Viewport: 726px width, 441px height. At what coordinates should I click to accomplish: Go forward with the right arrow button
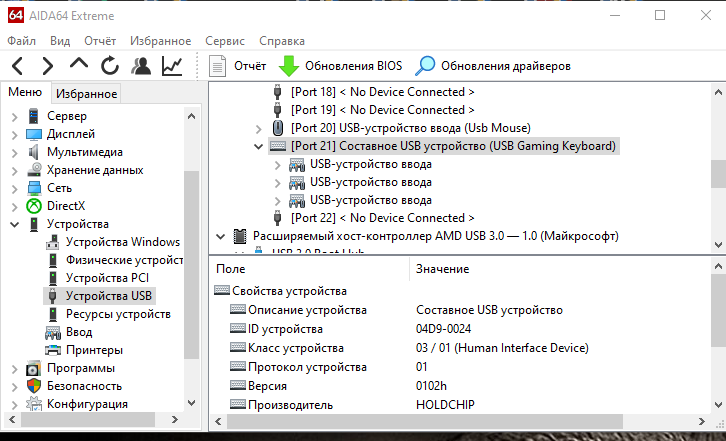(48, 66)
